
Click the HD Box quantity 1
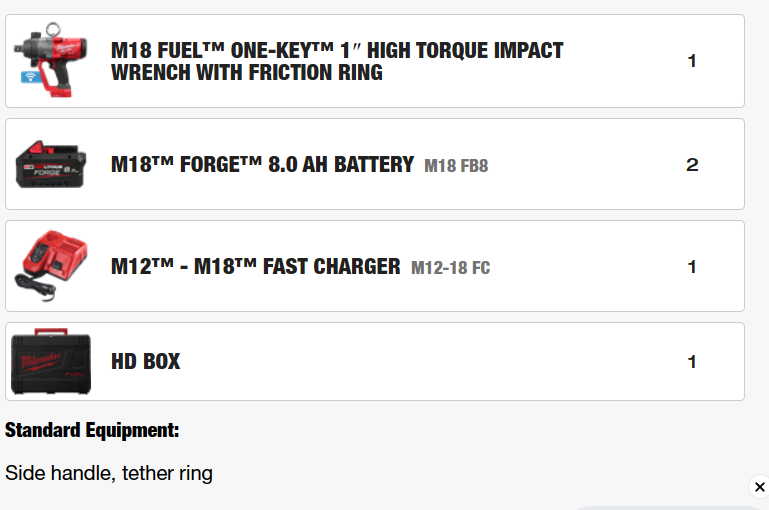(x=692, y=362)
